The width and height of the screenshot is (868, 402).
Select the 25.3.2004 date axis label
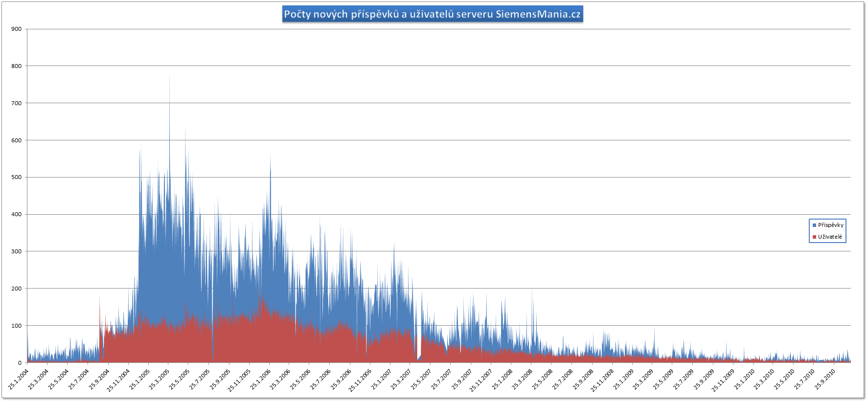click(38, 380)
